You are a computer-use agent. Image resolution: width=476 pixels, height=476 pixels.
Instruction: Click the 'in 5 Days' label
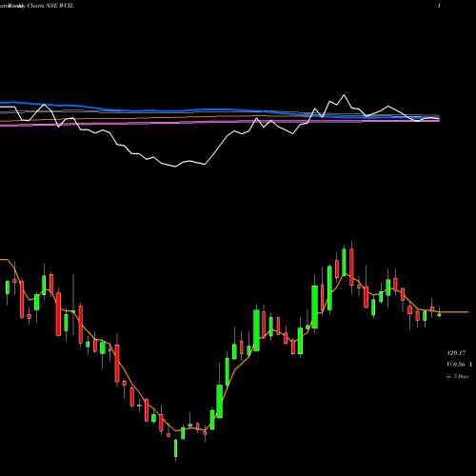457,376
